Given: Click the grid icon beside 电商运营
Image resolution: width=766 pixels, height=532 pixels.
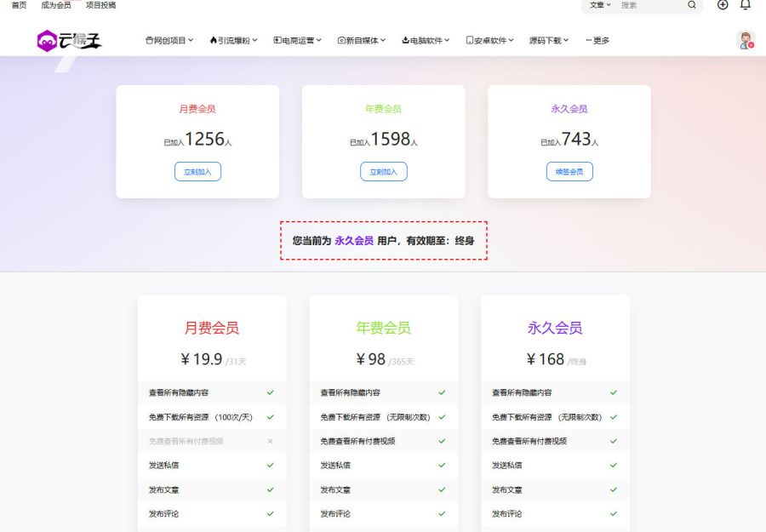Looking at the screenshot, I should [x=276, y=39].
